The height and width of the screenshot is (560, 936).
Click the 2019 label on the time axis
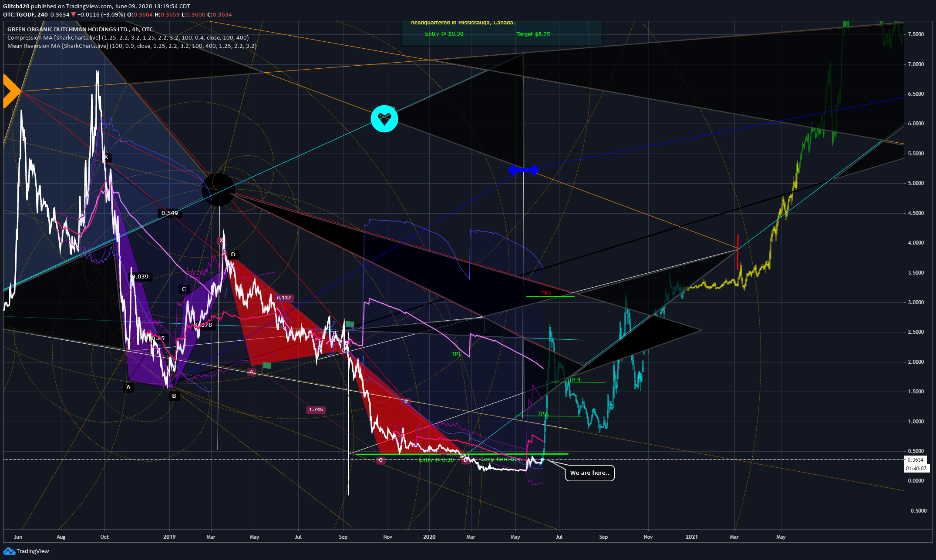[169, 537]
